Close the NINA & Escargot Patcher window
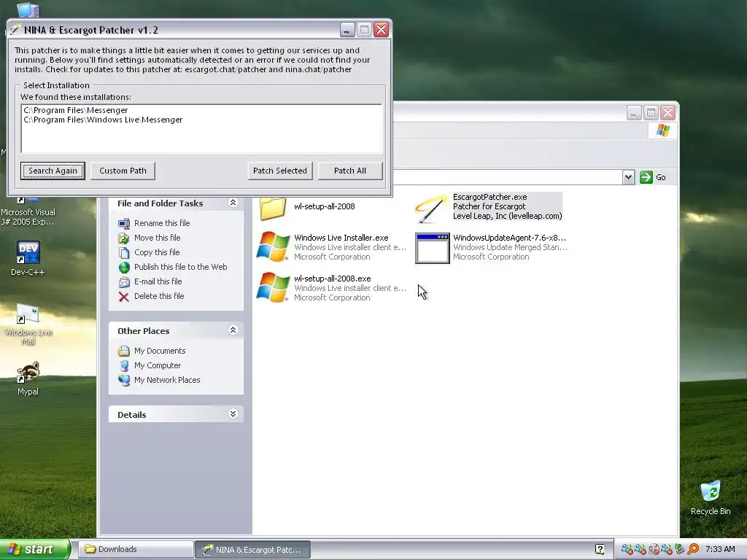Screen dimensions: 747x560 (381, 29)
